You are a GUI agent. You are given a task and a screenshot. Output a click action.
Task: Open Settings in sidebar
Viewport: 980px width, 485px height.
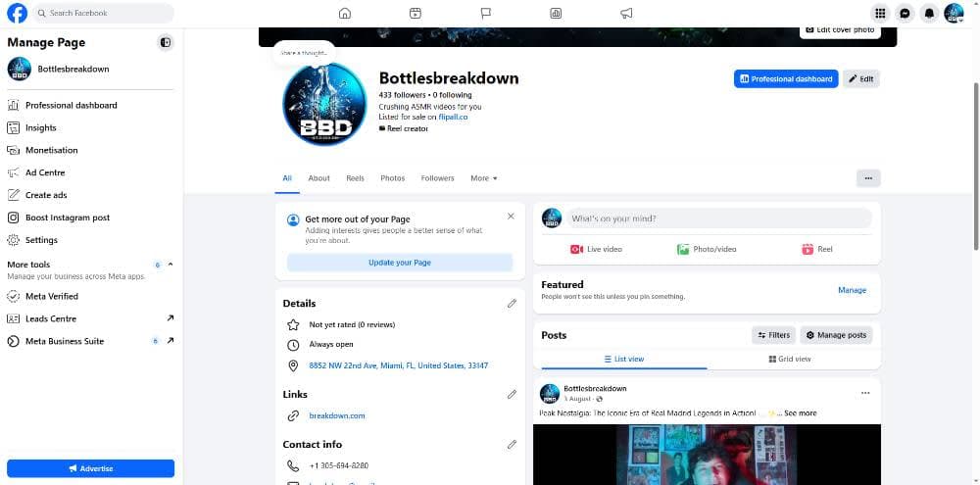pyautogui.click(x=90, y=241)
